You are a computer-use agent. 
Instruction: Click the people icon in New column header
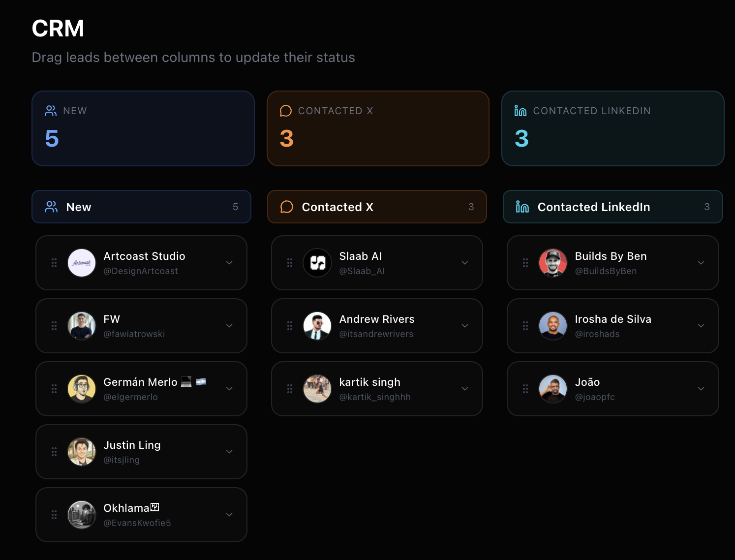51,207
